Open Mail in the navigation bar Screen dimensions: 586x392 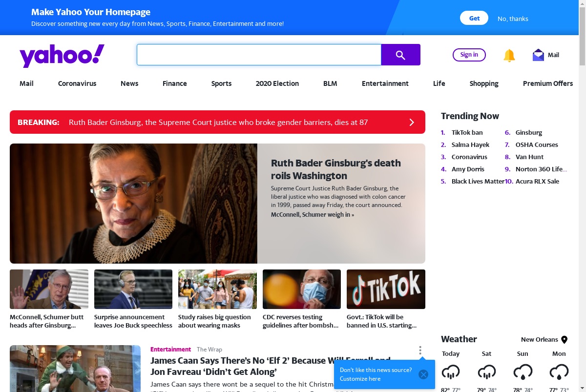(26, 83)
